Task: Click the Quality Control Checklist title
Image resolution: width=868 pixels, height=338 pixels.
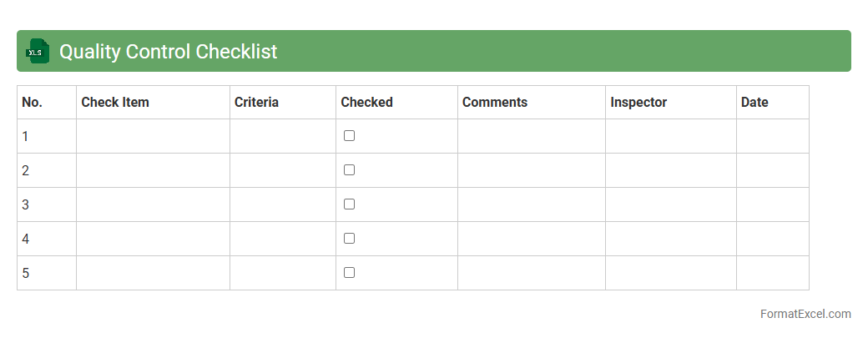Action: click(168, 52)
